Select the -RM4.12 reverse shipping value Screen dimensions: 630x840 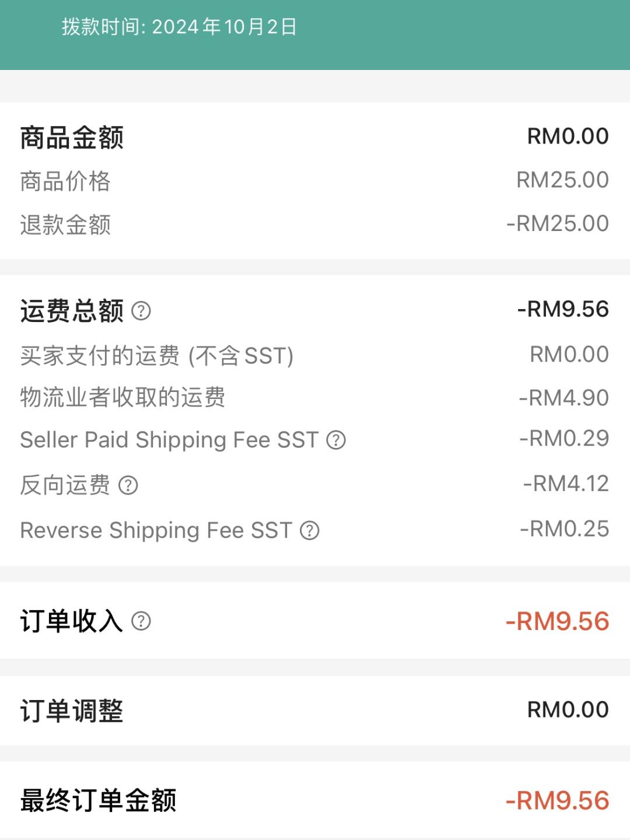566,484
